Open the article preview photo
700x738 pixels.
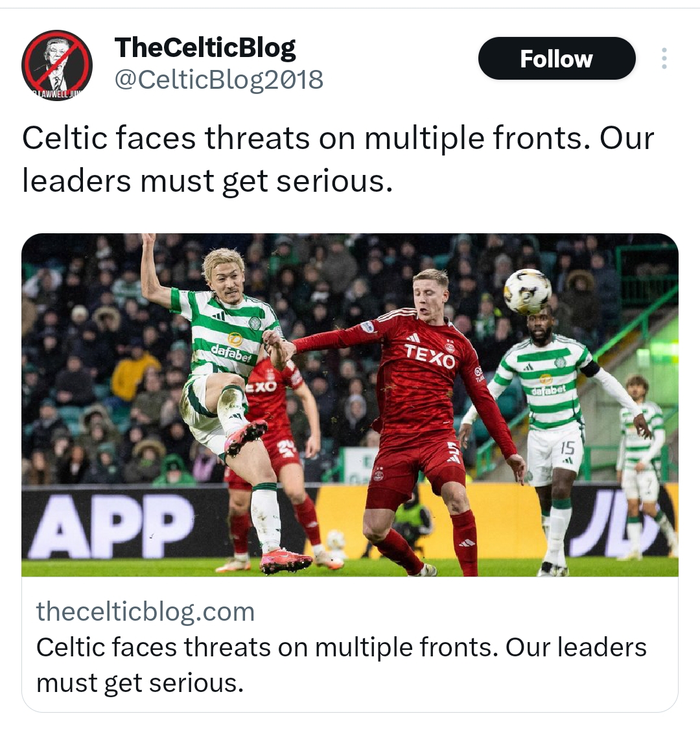pos(350,405)
